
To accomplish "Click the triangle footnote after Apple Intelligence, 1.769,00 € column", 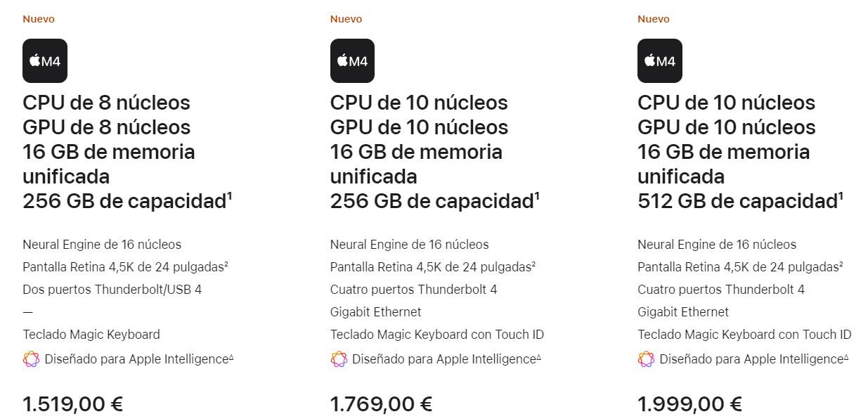I will (539, 356).
